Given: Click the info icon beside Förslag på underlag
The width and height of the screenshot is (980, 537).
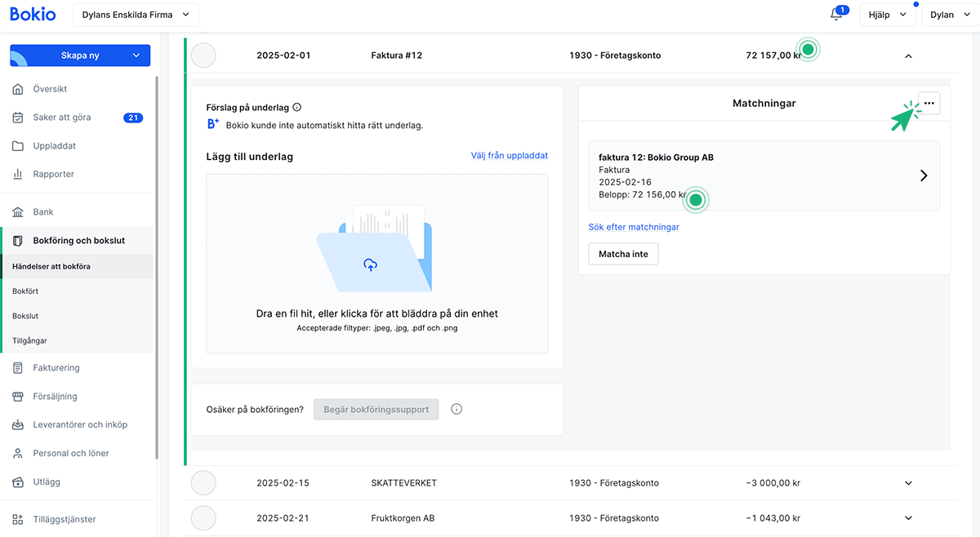Looking at the screenshot, I should click(297, 107).
